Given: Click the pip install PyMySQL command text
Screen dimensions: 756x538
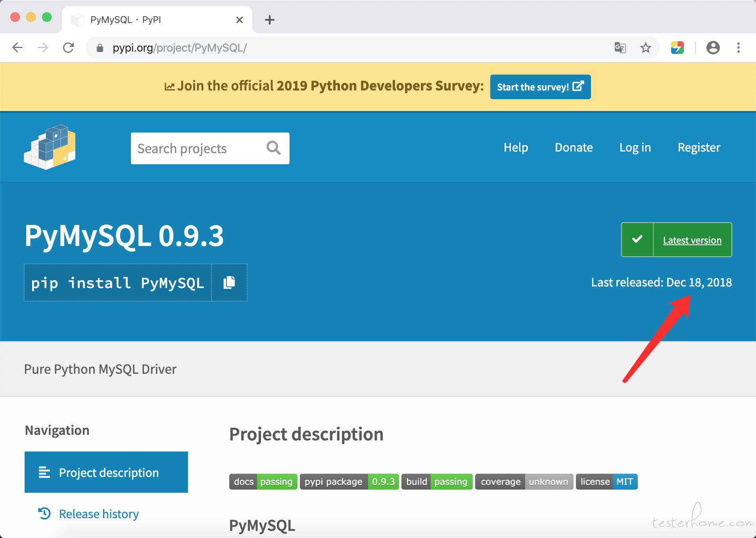Looking at the screenshot, I should pyautogui.click(x=118, y=283).
